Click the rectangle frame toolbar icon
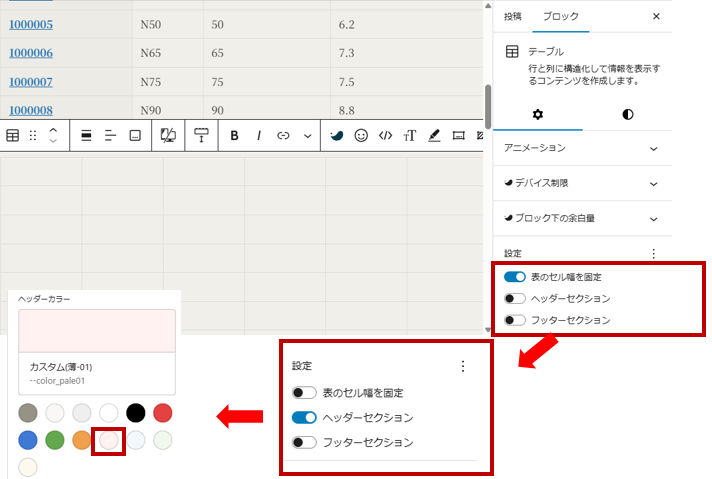This screenshot has height=479, width=712. click(x=459, y=135)
